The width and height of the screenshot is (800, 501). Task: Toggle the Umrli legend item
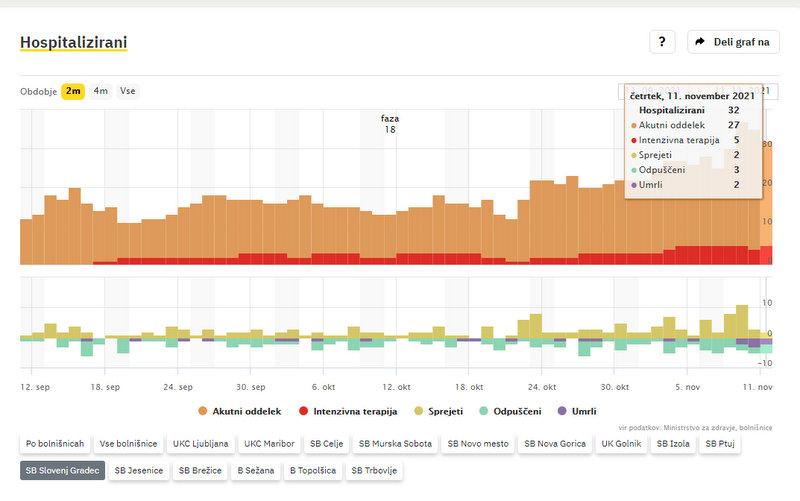576,411
